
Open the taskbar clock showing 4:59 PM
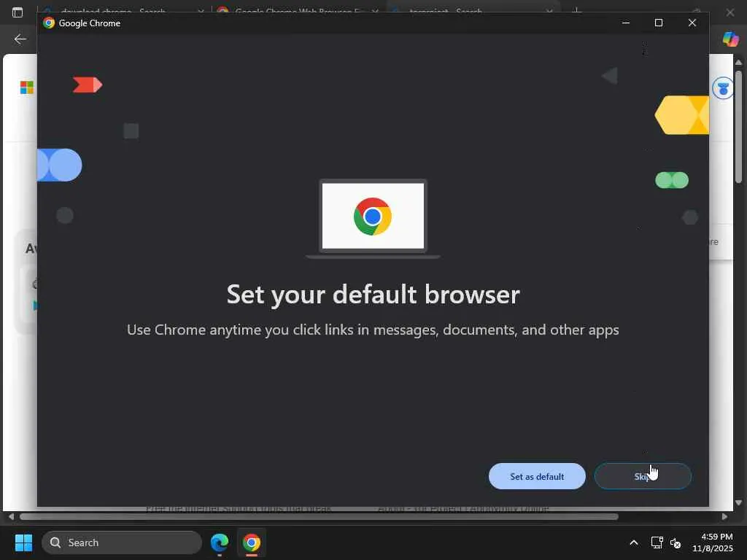pyautogui.click(x=712, y=542)
